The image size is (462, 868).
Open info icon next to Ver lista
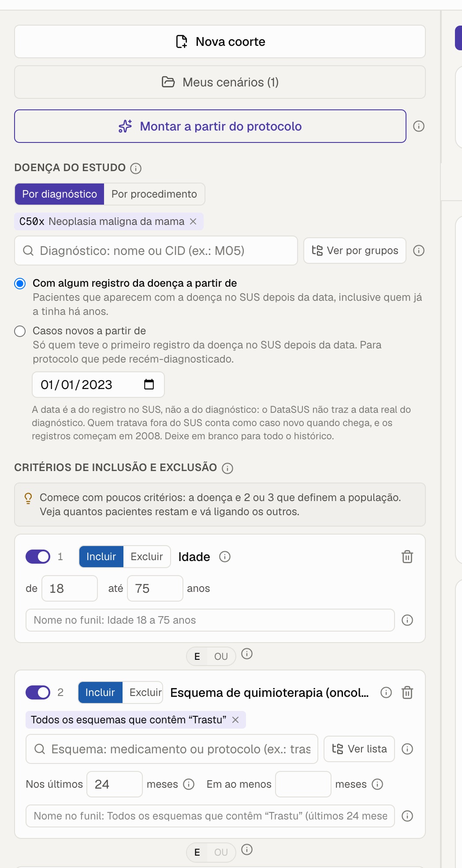(x=407, y=749)
